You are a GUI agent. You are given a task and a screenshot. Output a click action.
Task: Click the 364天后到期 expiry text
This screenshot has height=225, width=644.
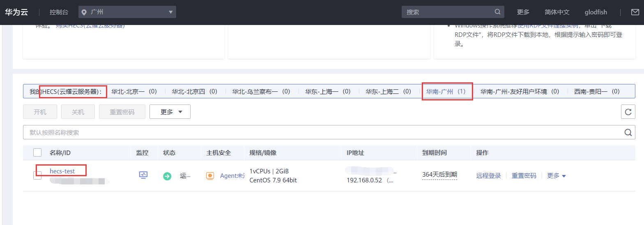click(439, 175)
